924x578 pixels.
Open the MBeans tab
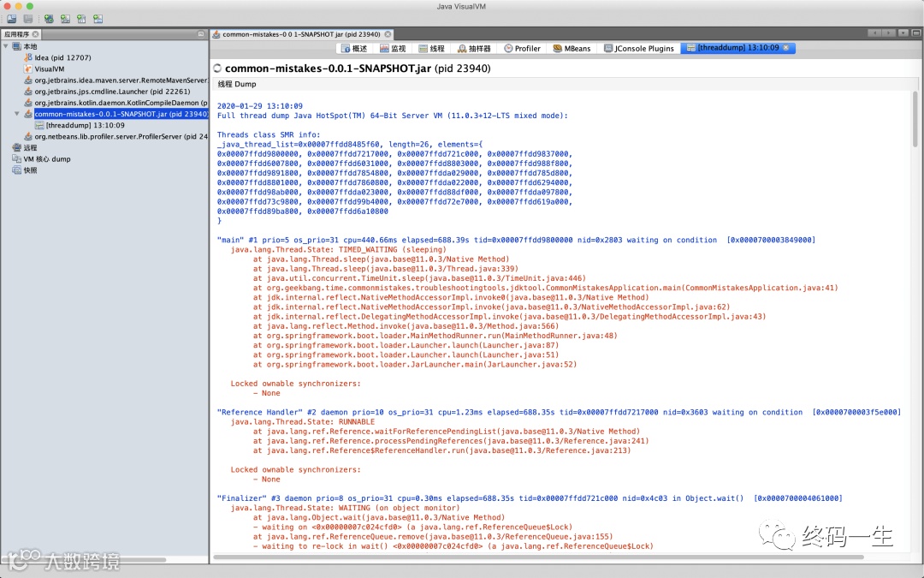pos(572,48)
